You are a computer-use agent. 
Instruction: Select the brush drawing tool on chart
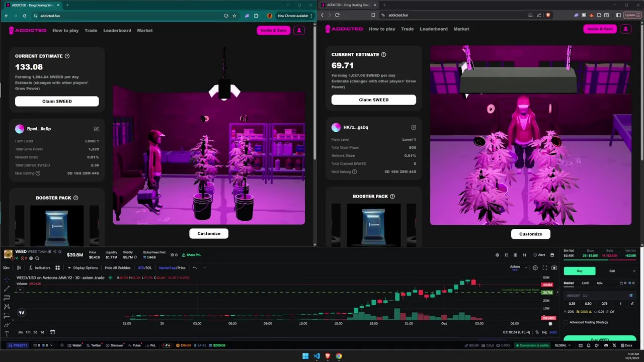7,325
